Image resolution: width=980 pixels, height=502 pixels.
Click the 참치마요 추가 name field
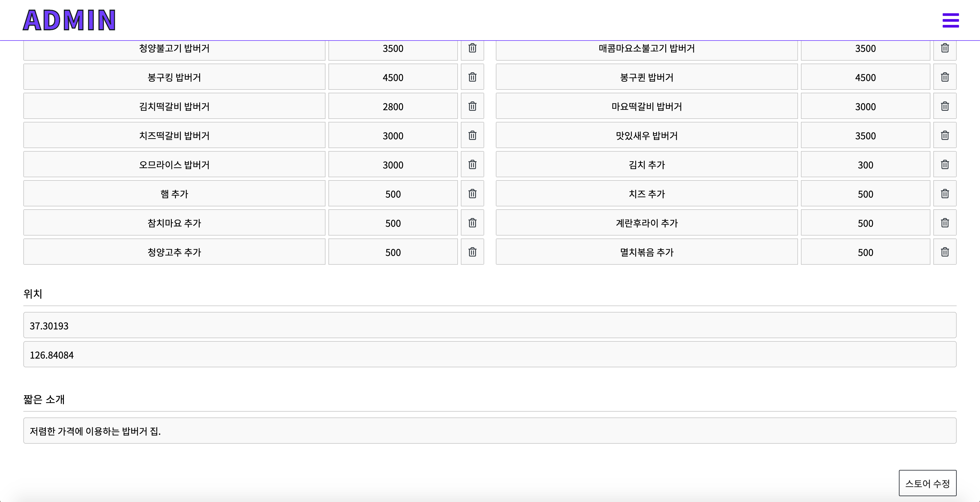tap(174, 223)
